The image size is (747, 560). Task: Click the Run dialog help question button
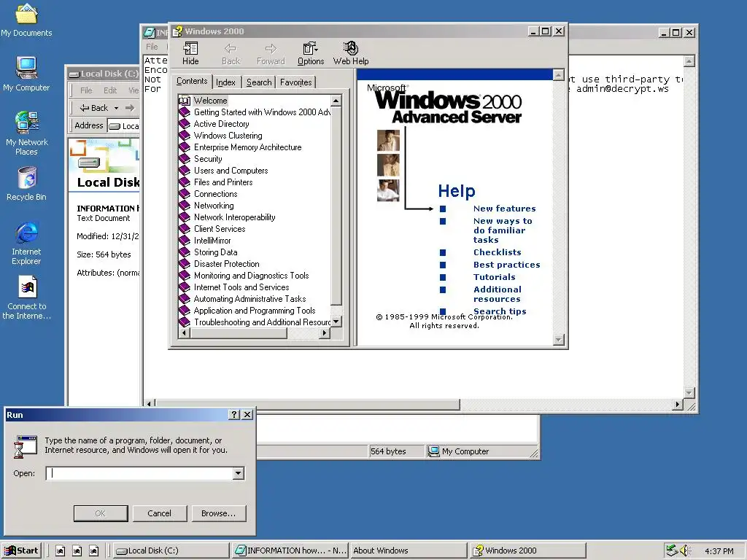(234, 415)
